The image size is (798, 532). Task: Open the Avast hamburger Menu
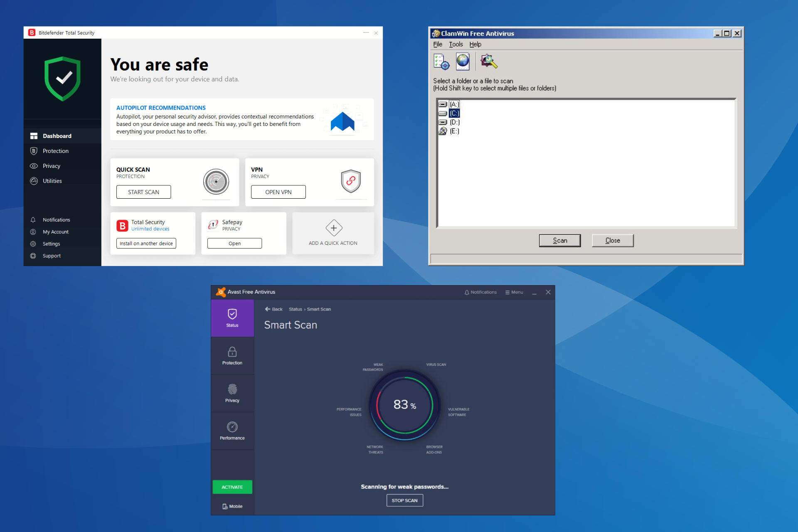tap(514, 292)
